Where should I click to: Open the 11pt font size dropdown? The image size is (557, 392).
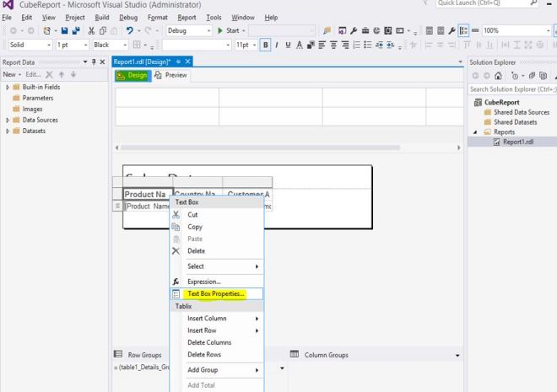pos(254,45)
